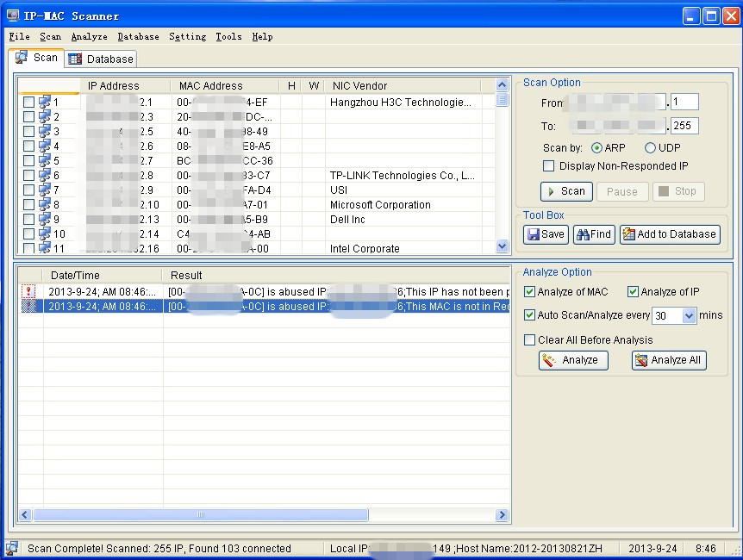Click the computer icon in row 3
Image resolution: width=743 pixels, height=560 pixels.
pos(45,131)
